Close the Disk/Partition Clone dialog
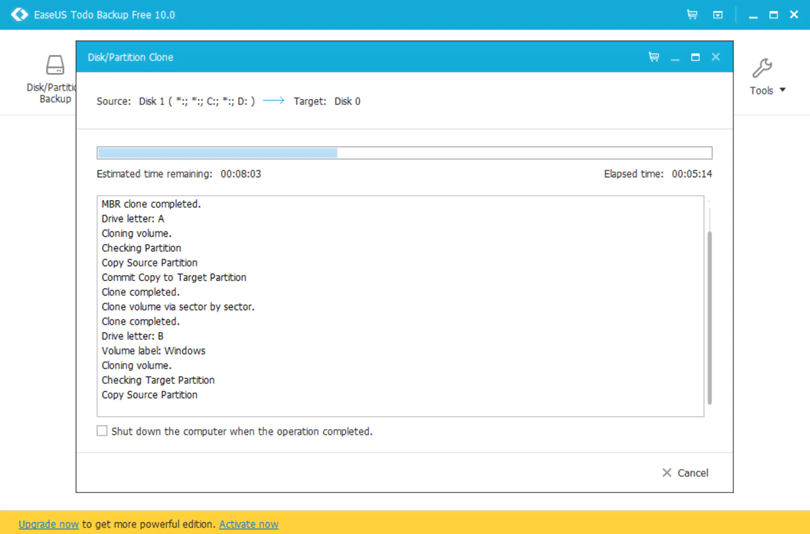Image resolution: width=810 pixels, height=534 pixels. click(715, 57)
